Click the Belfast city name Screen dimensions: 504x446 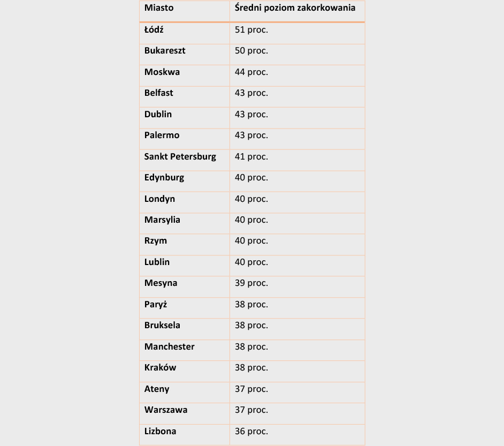tap(158, 93)
